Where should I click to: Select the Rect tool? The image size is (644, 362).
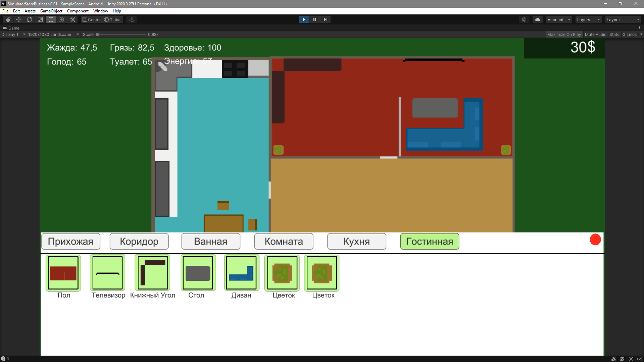51,19
